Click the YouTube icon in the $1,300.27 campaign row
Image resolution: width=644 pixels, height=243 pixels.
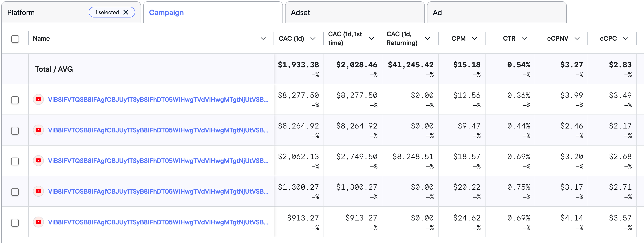[x=38, y=191]
